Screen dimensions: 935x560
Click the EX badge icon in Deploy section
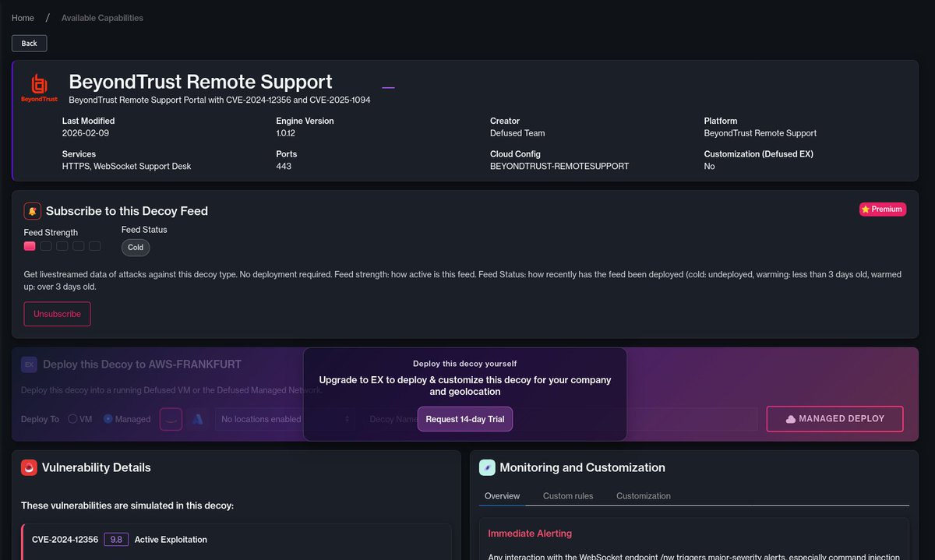(x=29, y=365)
